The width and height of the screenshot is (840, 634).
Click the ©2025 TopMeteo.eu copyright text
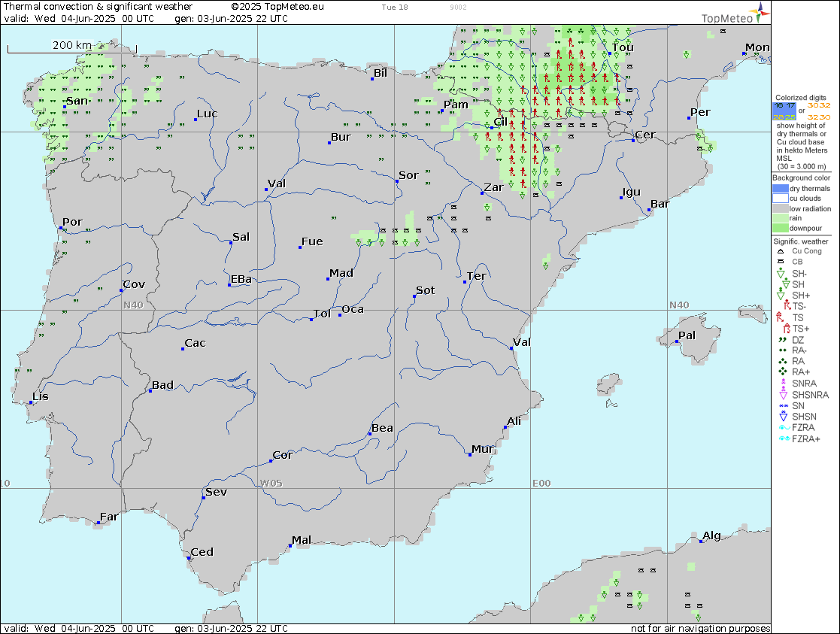point(277,7)
